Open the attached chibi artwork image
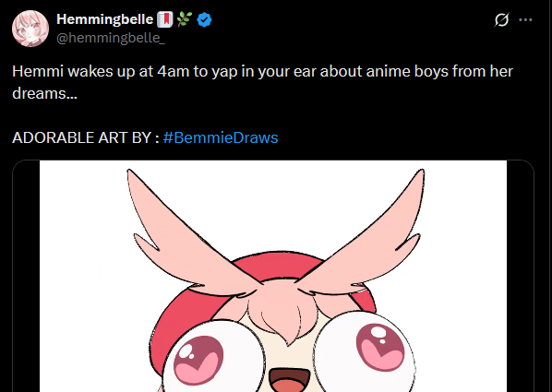 click(x=273, y=276)
